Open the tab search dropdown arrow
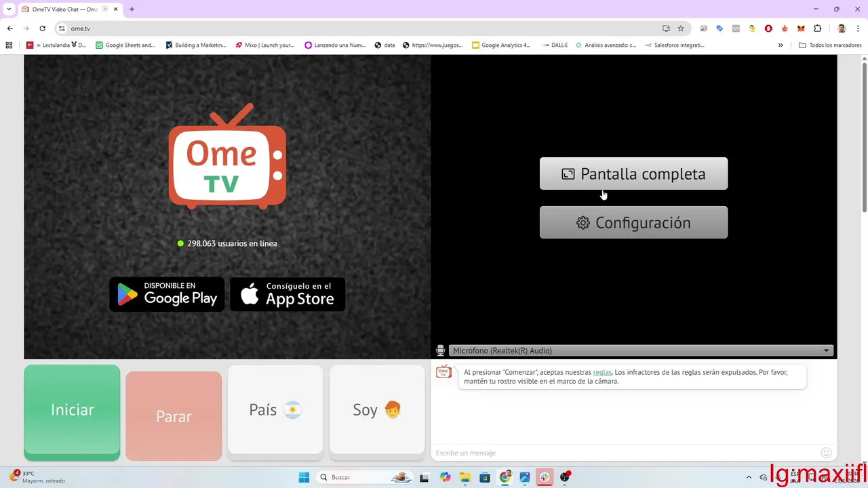The image size is (868, 488). [8, 9]
